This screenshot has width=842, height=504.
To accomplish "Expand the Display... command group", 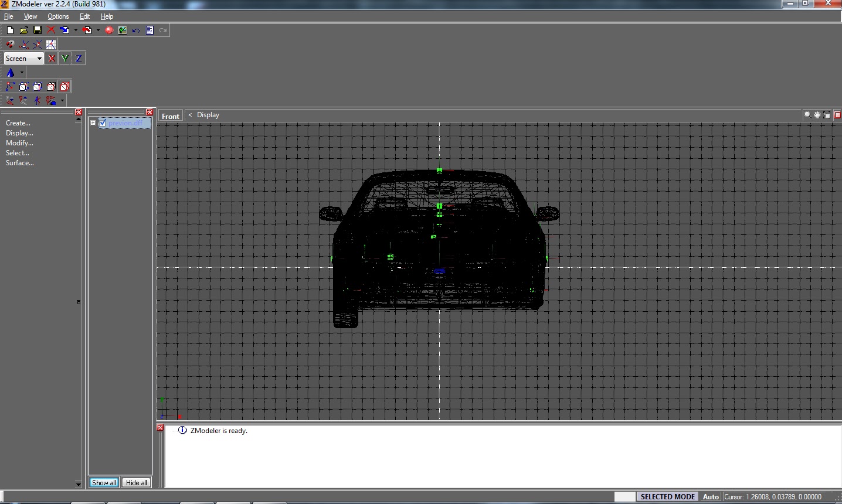I will click(19, 133).
